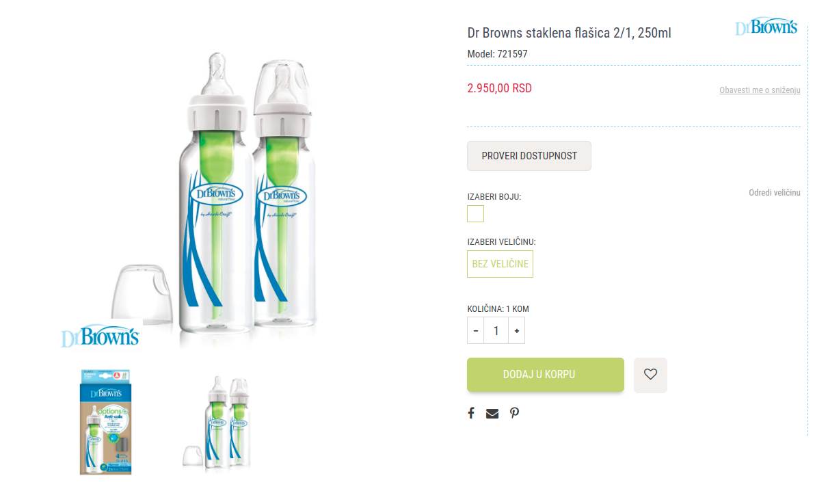This screenshot has width=828, height=504.
Task: Pin the product on Pinterest
Action: tap(514, 413)
